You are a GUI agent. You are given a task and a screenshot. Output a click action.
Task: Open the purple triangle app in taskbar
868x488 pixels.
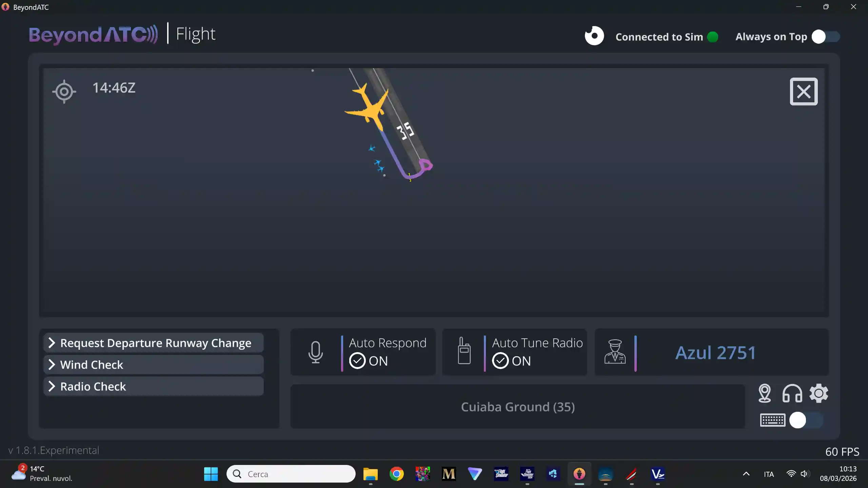click(475, 474)
